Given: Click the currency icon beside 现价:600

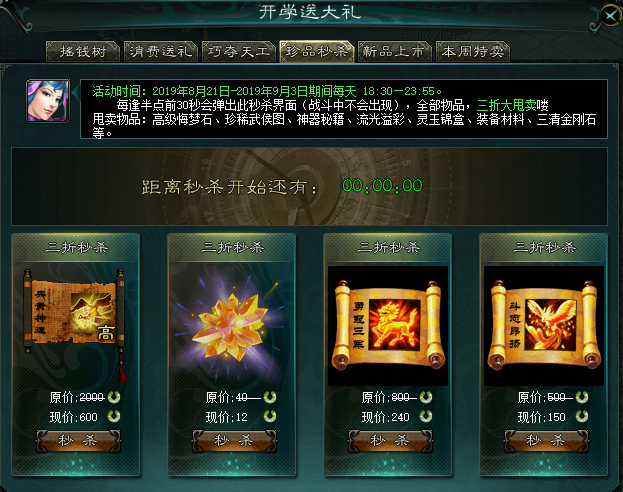Looking at the screenshot, I should tap(114, 416).
